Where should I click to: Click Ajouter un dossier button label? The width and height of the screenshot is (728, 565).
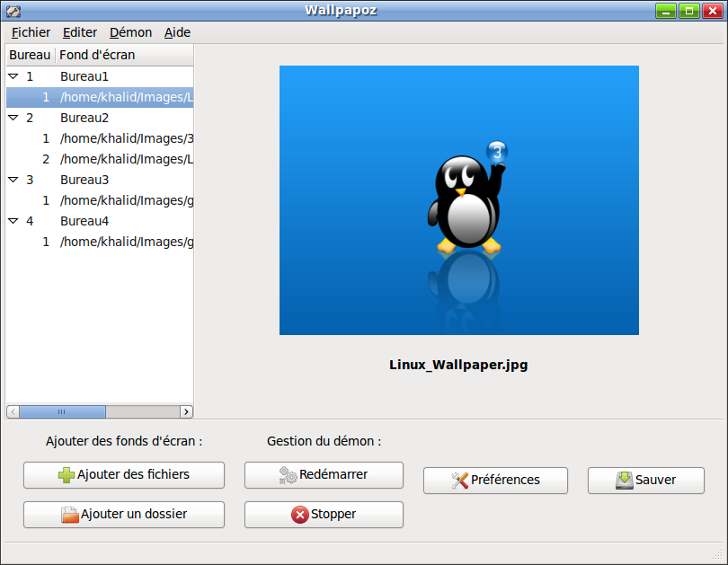coord(134,514)
